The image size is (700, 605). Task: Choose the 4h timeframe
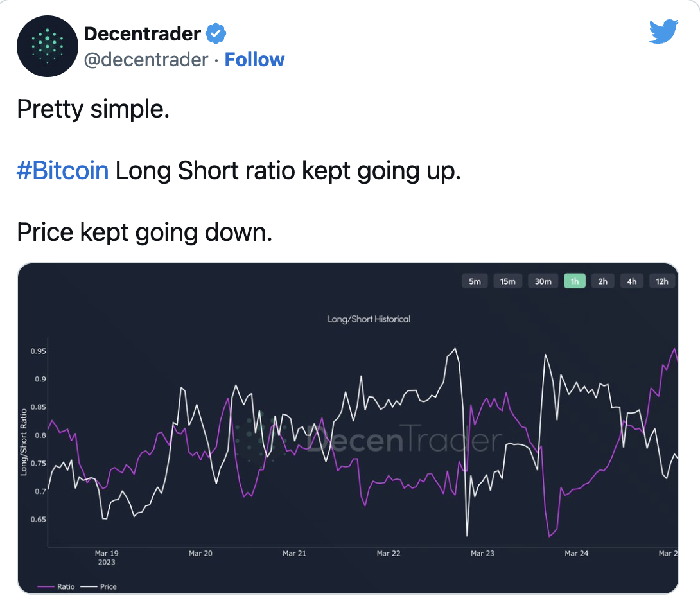[x=632, y=281]
